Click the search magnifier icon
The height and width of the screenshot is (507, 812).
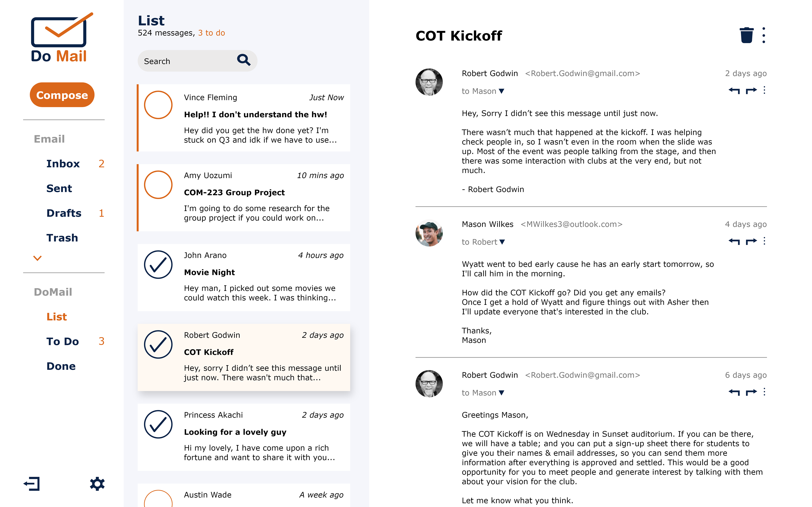point(244,60)
